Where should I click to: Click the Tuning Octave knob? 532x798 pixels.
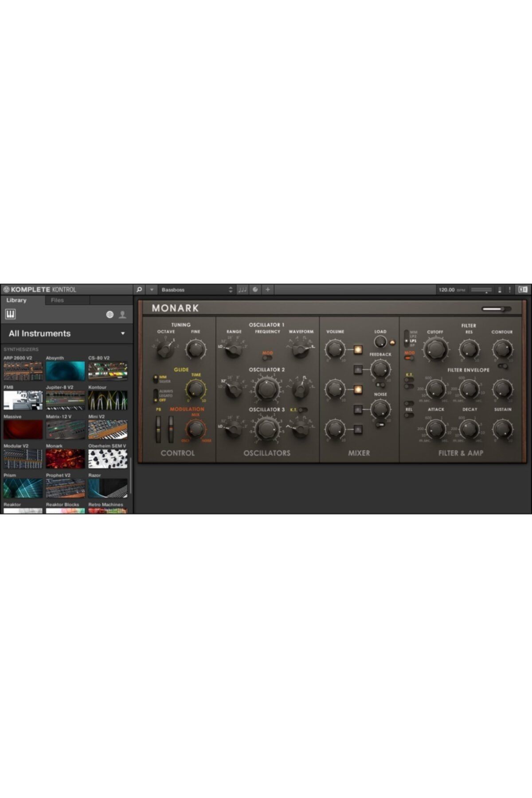click(x=165, y=349)
